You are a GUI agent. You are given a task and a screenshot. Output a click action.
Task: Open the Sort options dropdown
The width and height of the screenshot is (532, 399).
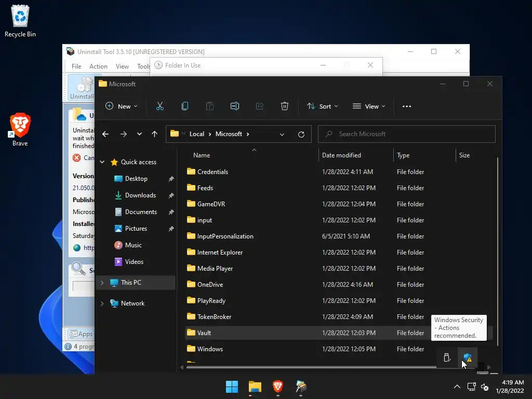pyautogui.click(x=322, y=106)
